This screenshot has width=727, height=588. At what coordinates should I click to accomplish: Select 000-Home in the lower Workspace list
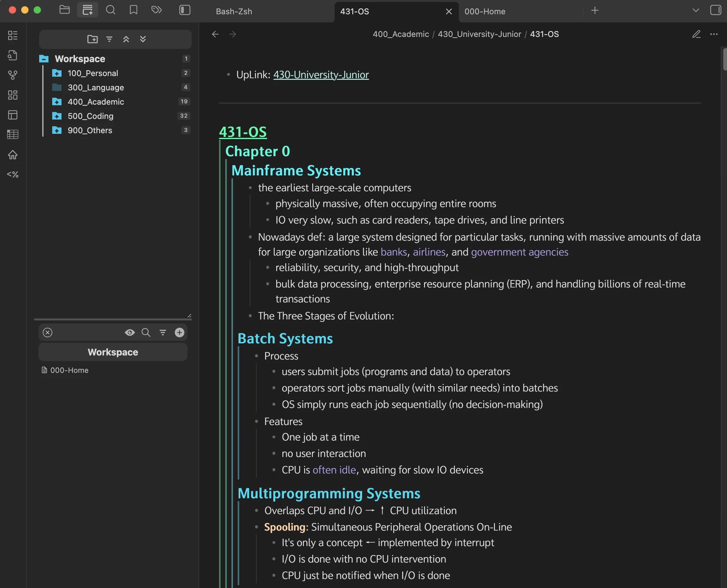69,370
